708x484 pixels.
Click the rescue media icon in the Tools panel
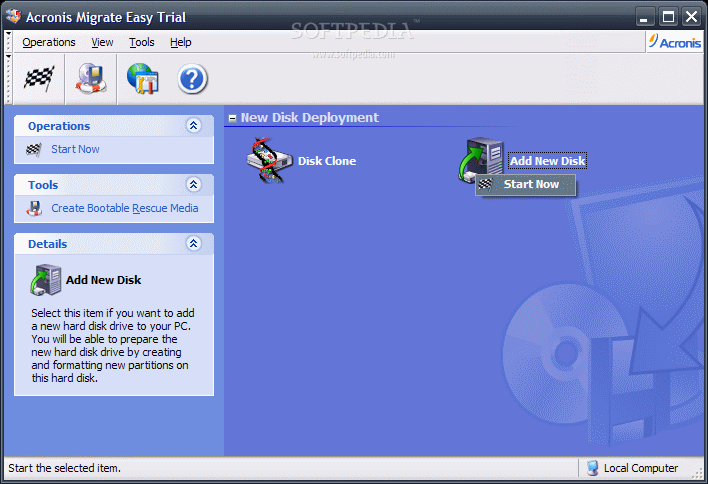point(34,208)
